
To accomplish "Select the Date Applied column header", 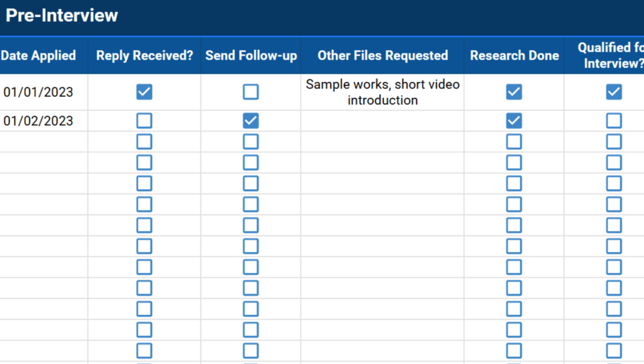I will 39,55.
